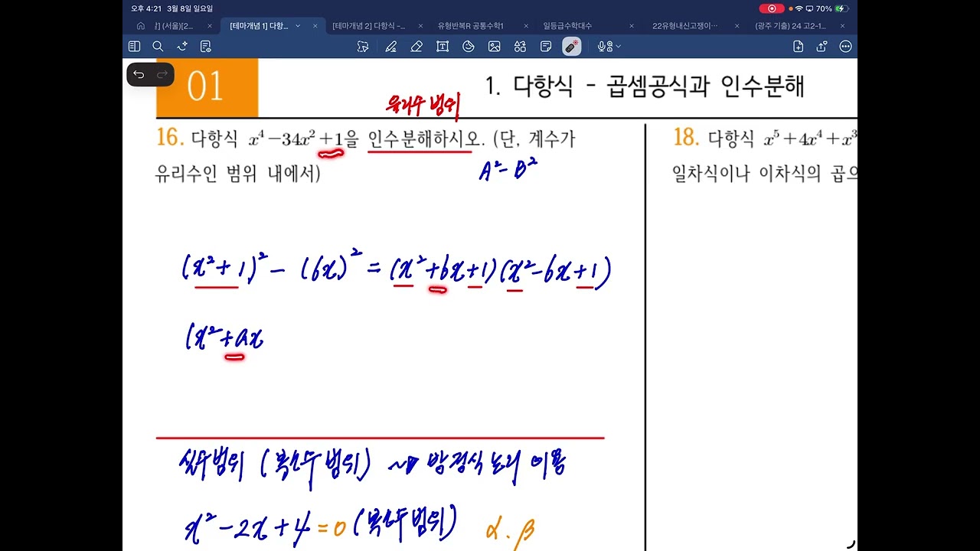Open the search magnifier tool

pyautogui.click(x=158, y=47)
